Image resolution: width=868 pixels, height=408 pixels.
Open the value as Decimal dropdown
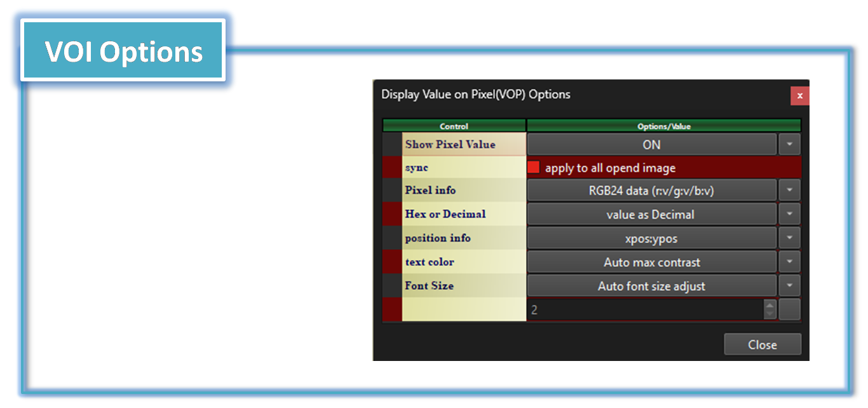click(651, 214)
